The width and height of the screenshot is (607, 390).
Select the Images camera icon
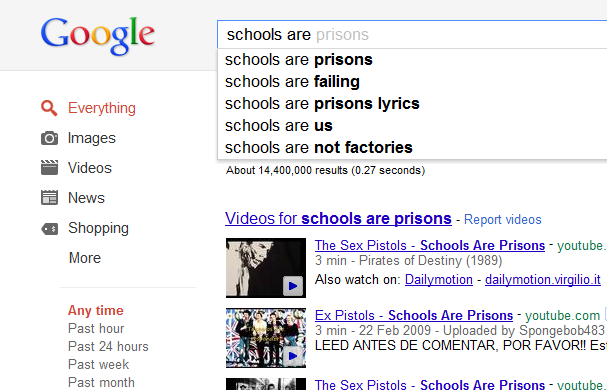pos(49,138)
